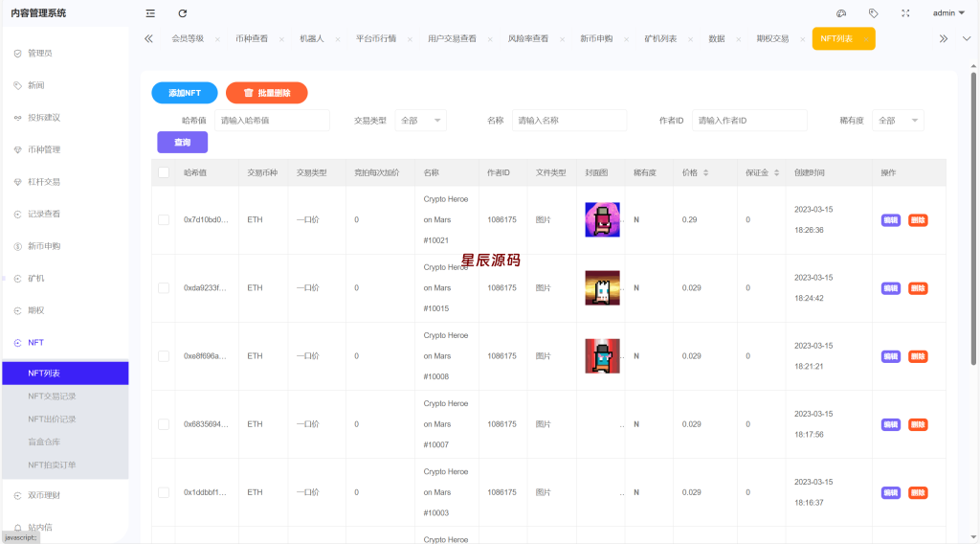Image resolution: width=980 pixels, height=544 pixels.
Task: Switch to the 平台币行情 tab
Action: [x=376, y=38]
